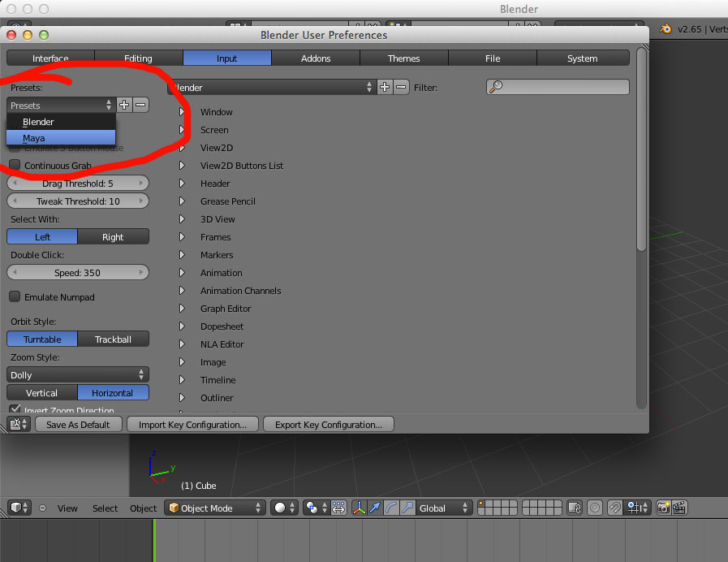728x562 pixels.
Task: Enable Continuous Grab checkbox
Action: coord(15,165)
